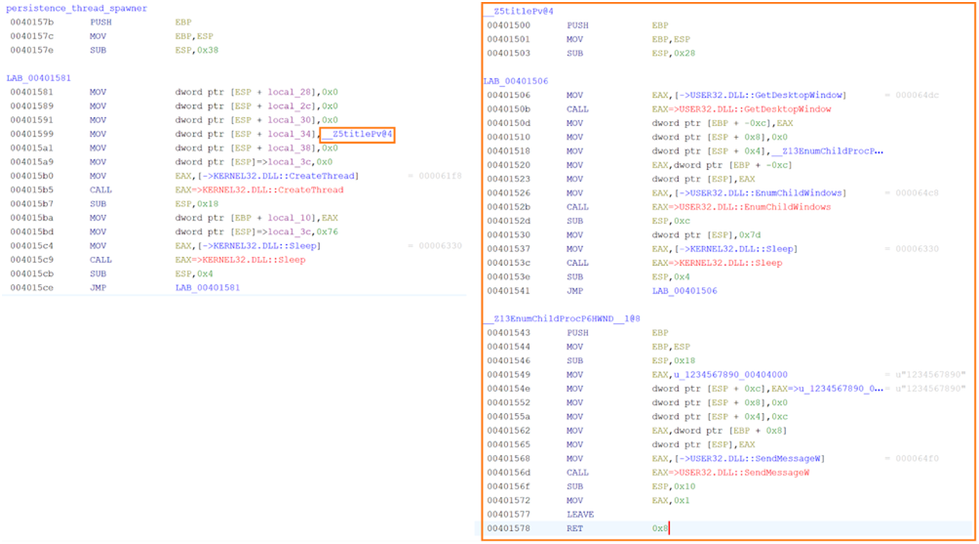Click the red SendMessageW call target at 0040156d
The width and height of the screenshot is (979, 544).
(x=731, y=473)
